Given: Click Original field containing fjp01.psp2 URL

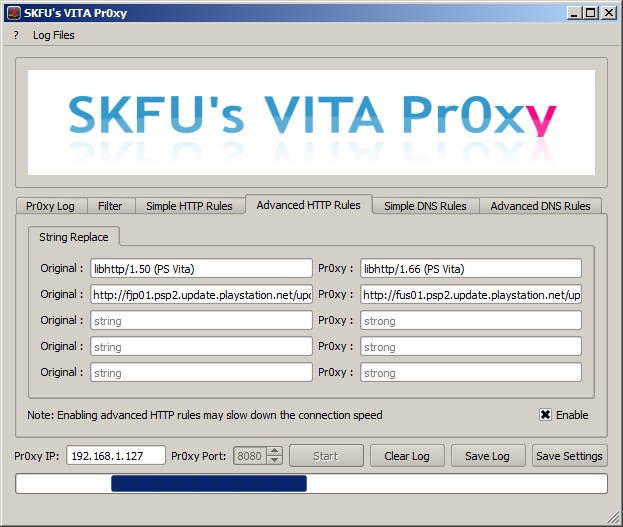Looking at the screenshot, I should coord(201,294).
